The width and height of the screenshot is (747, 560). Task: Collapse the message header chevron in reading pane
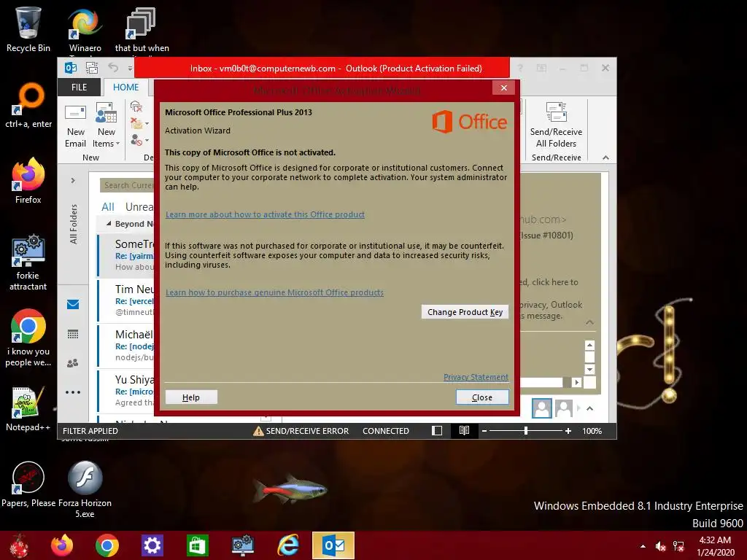coord(589,322)
